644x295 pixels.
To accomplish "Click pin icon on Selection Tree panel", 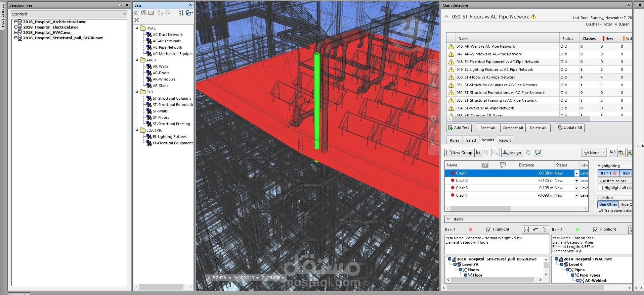I will tap(120, 5).
